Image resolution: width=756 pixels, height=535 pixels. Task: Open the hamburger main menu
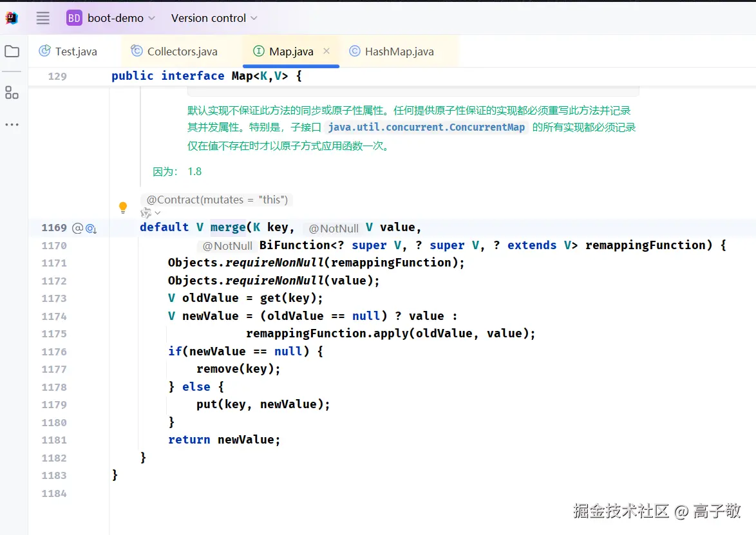pos(43,18)
